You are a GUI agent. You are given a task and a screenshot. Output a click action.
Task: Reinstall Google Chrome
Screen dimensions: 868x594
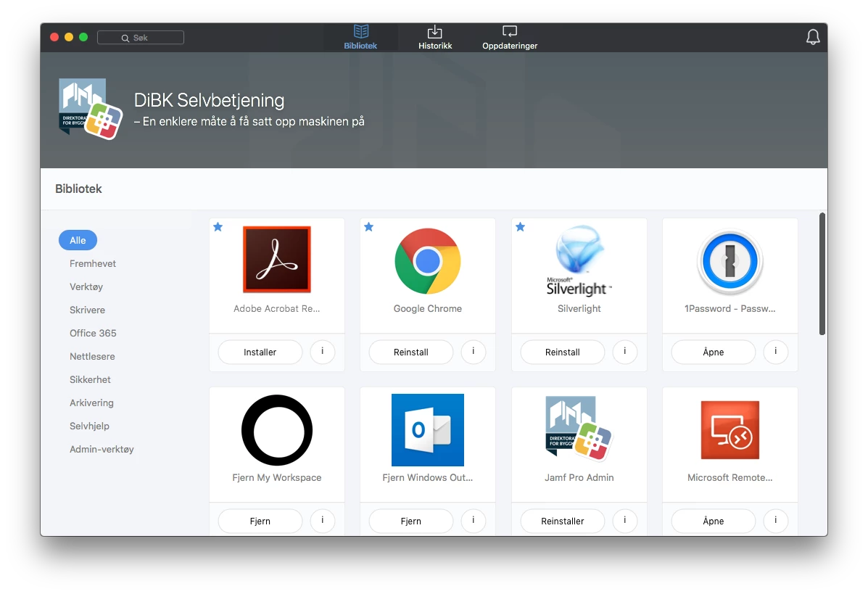410,352
